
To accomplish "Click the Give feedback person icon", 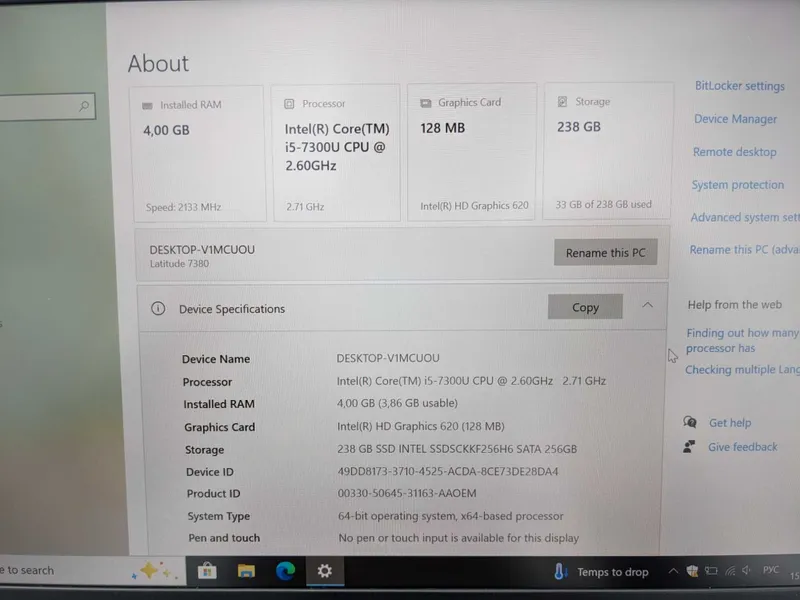I will click(x=689, y=447).
